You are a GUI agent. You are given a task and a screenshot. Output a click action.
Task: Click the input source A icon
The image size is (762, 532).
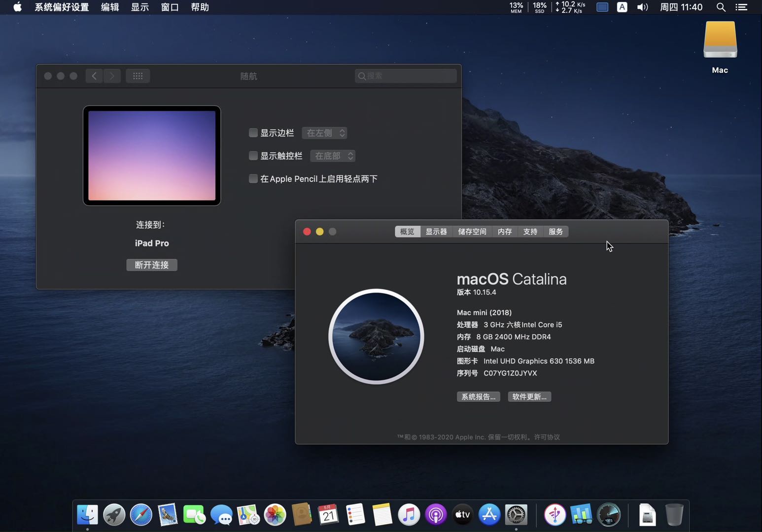622,7
